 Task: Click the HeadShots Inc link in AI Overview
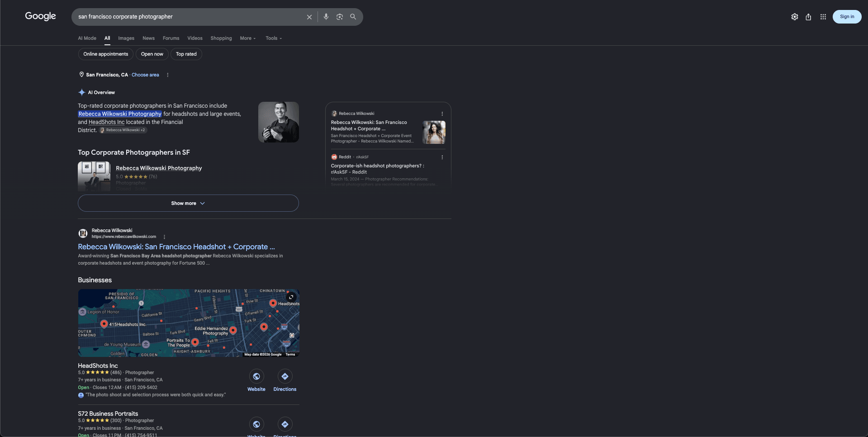coord(106,122)
